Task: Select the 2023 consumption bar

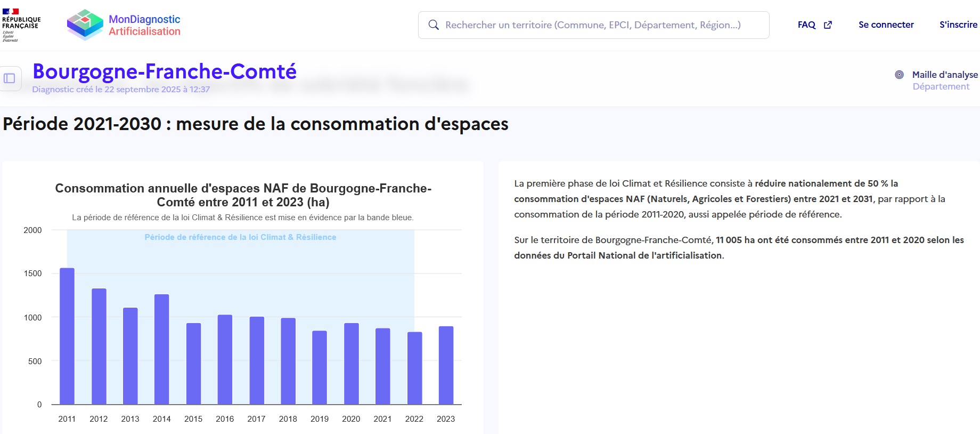Action: (446, 365)
